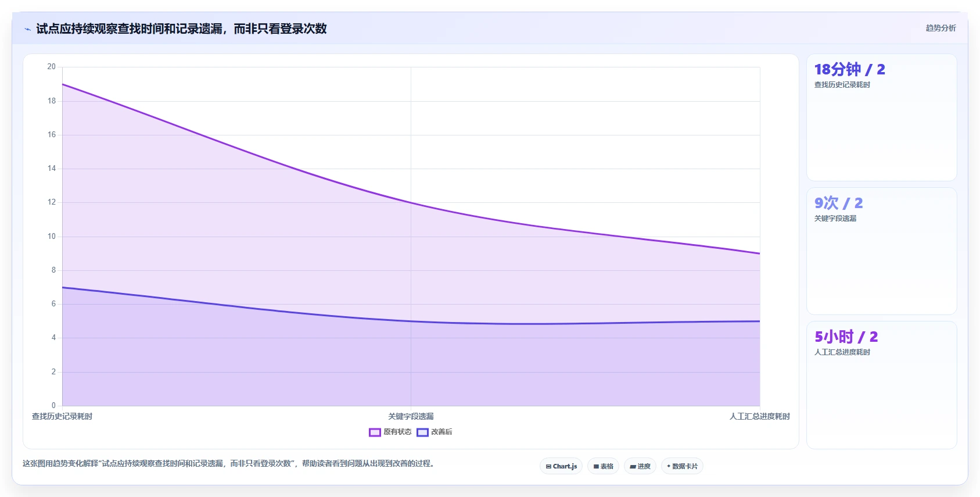Click the 查找历史记录耗时 card caption
This screenshot has width=980, height=497.
pos(842,85)
